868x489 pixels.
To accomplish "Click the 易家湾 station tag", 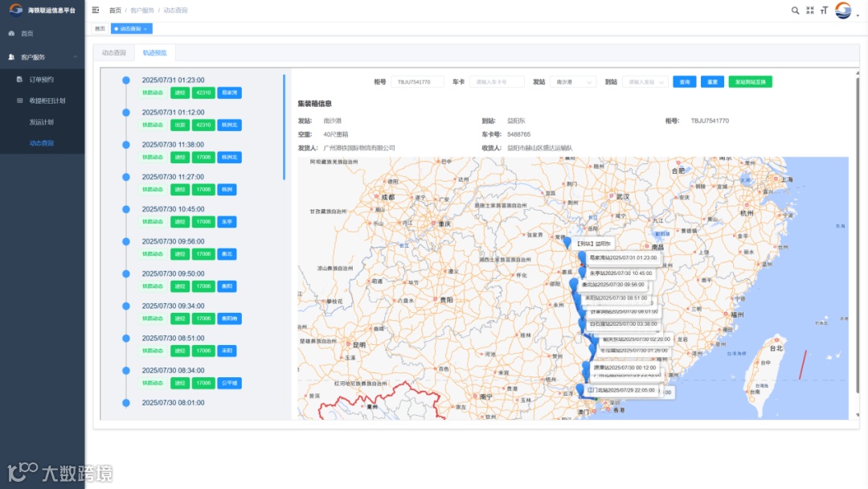I will click(x=229, y=92).
